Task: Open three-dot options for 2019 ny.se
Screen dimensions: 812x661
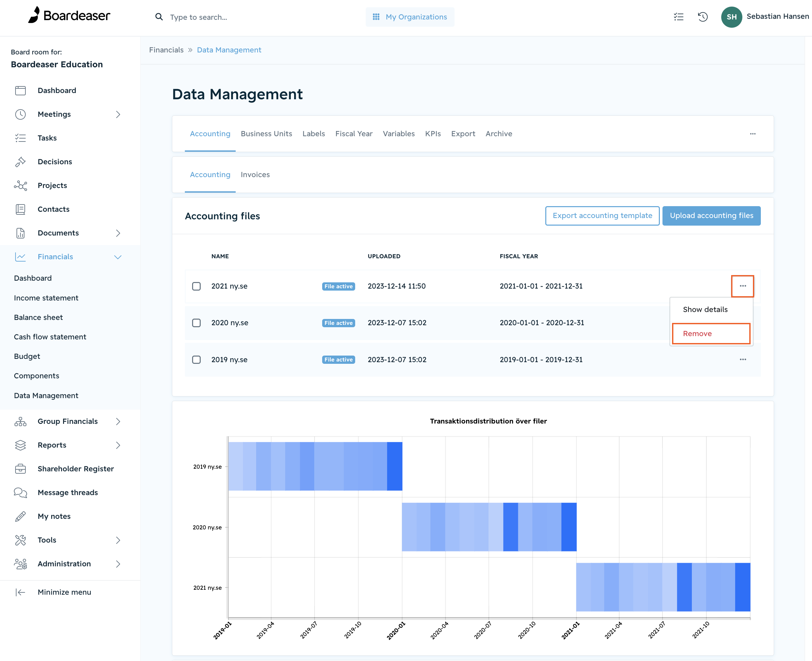Action: pyautogui.click(x=743, y=360)
